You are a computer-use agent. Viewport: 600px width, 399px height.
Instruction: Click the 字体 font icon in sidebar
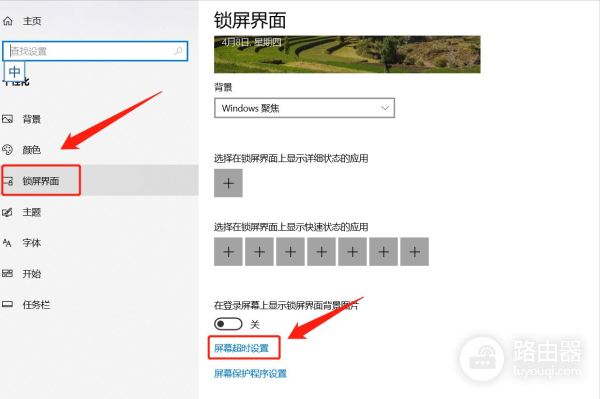tap(7, 243)
